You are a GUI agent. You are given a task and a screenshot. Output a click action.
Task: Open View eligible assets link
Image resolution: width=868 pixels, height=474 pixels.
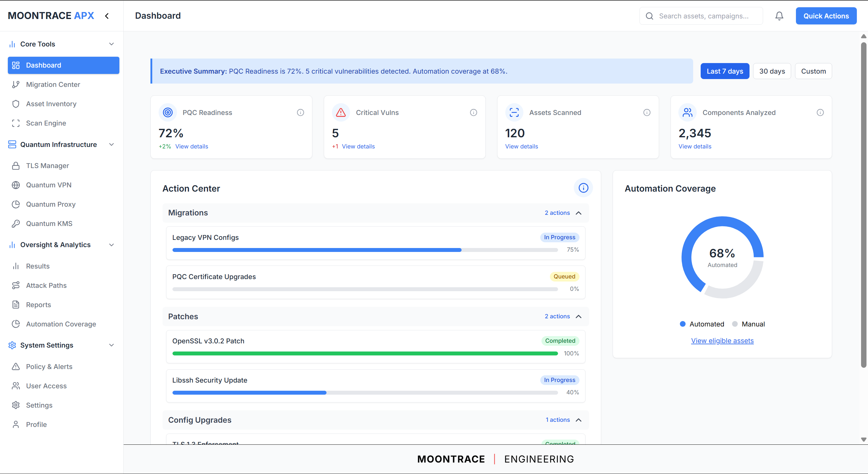(x=722, y=341)
